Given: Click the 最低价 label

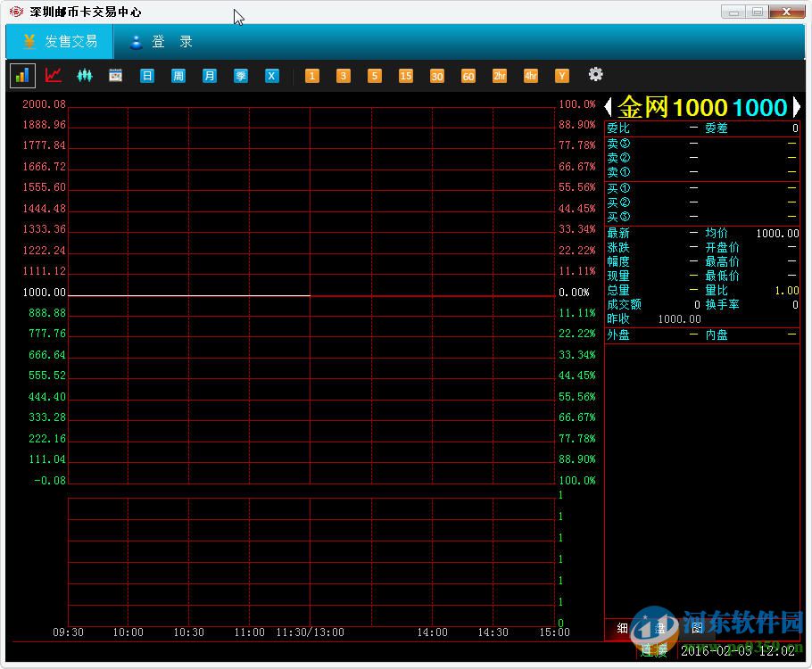Looking at the screenshot, I should pos(722,276).
